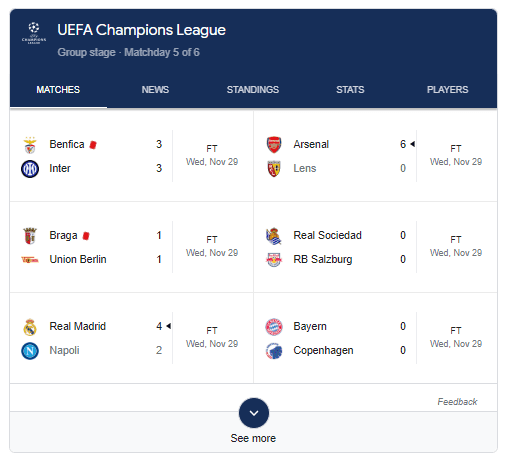The image size is (506, 459).
Task: Click the Bayern club crest
Action: coord(274,327)
